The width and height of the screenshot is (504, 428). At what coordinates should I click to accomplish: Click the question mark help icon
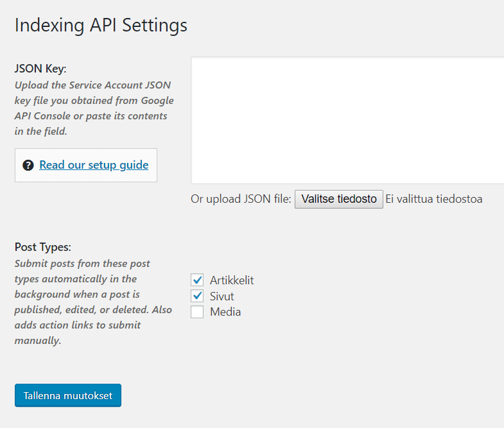point(28,166)
